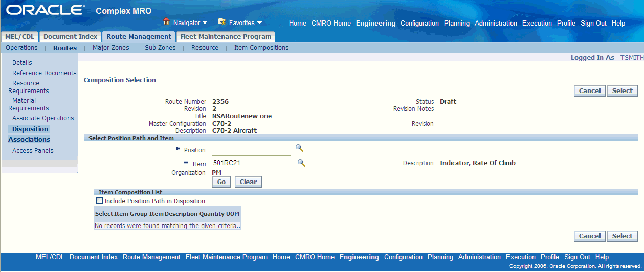Click the top Select button
The width and height of the screenshot is (644, 272).
coord(623,90)
